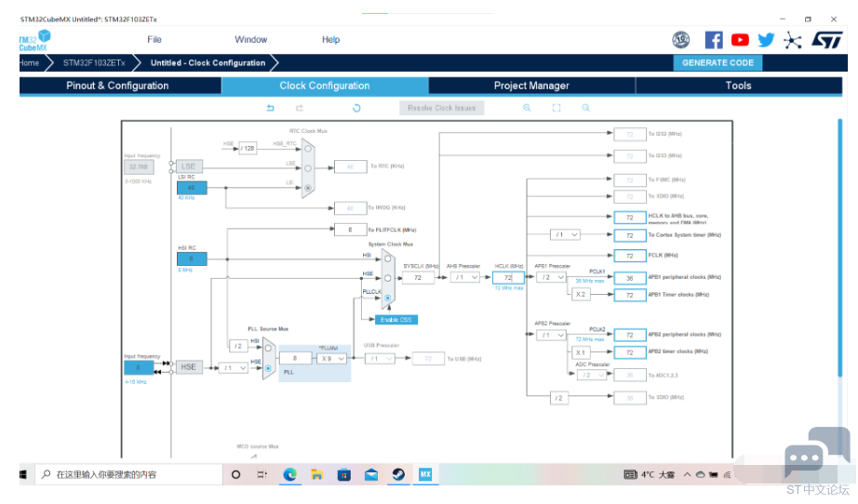The height and width of the screenshot is (504, 858).
Task: Select LSI in RTC Clock Mux
Action: 308,188
